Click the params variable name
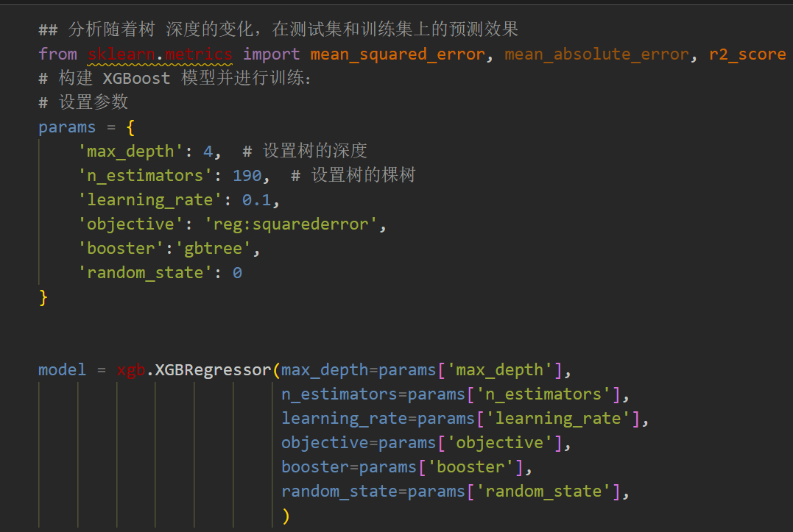Image resolution: width=793 pixels, height=532 pixels. [x=67, y=127]
